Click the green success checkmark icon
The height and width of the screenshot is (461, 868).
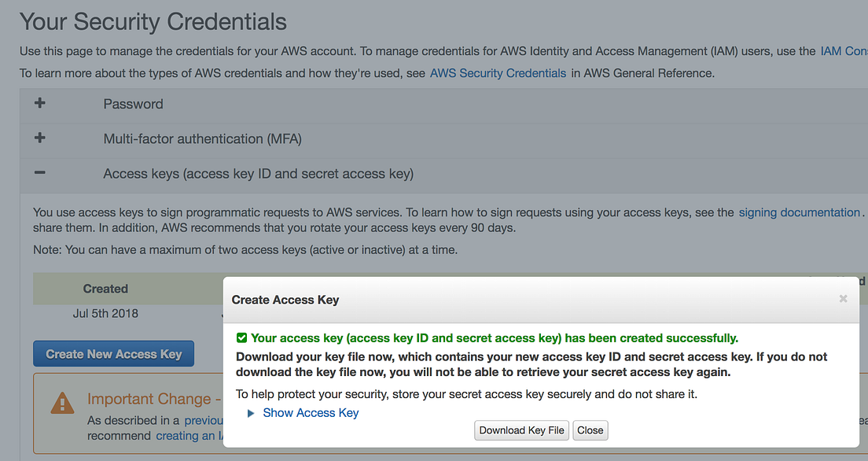point(241,337)
